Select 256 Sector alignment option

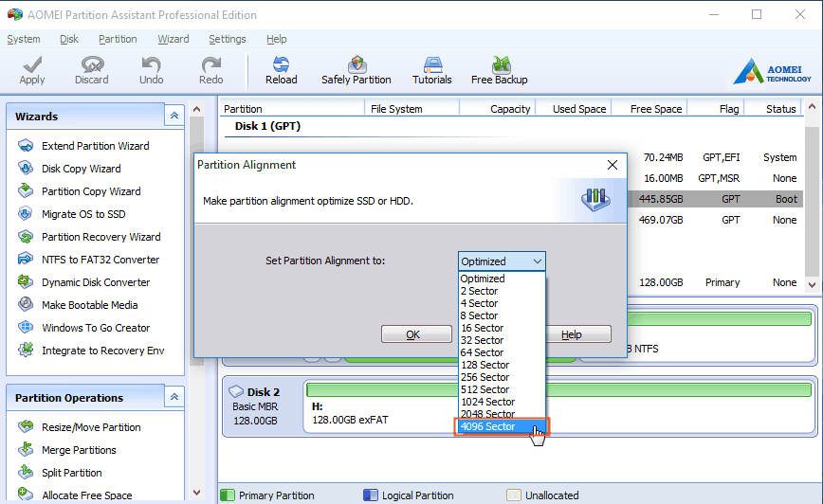502,377
